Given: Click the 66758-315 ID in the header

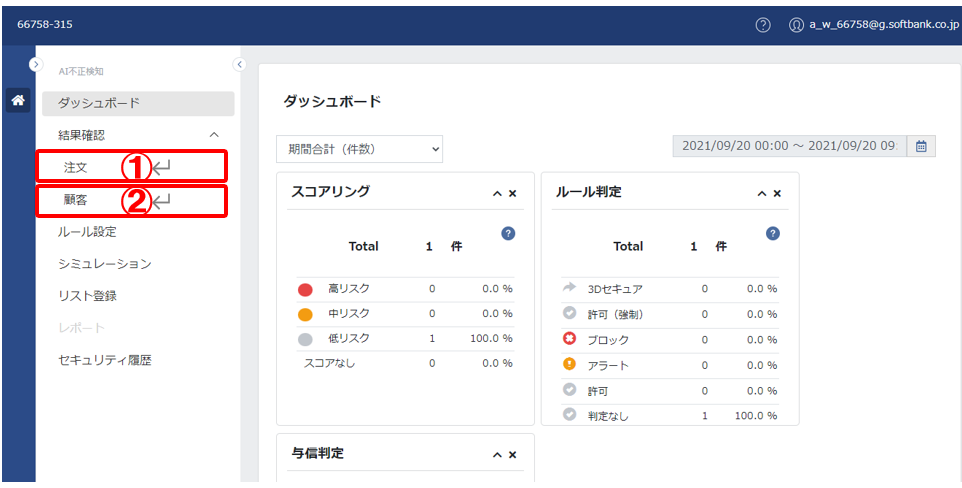Looking at the screenshot, I should (45, 25).
